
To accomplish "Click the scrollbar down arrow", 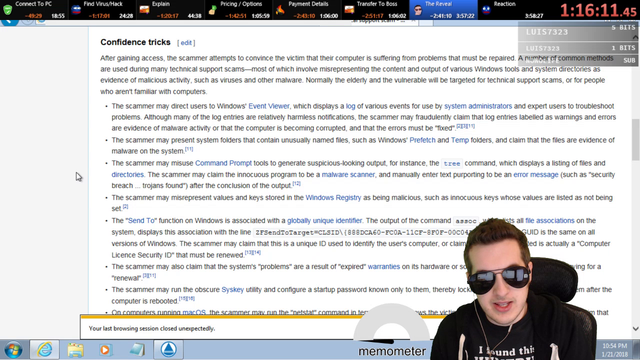I will coord(635,329).
